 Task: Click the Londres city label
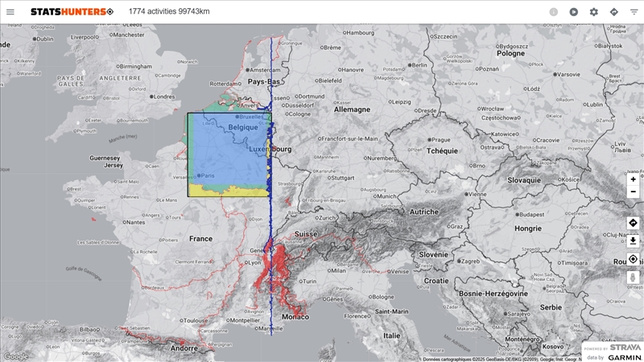pyautogui.click(x=165, y=97)
